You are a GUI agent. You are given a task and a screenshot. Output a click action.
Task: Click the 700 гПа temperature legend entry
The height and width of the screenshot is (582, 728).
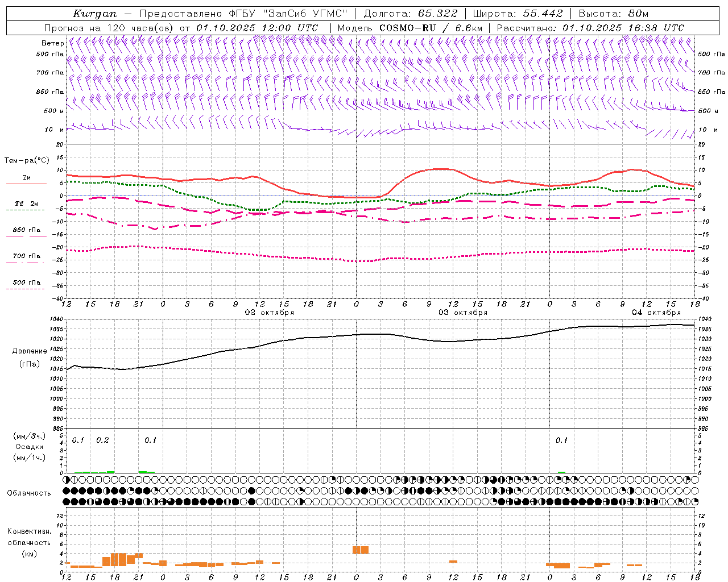click(x=27, y=256)
